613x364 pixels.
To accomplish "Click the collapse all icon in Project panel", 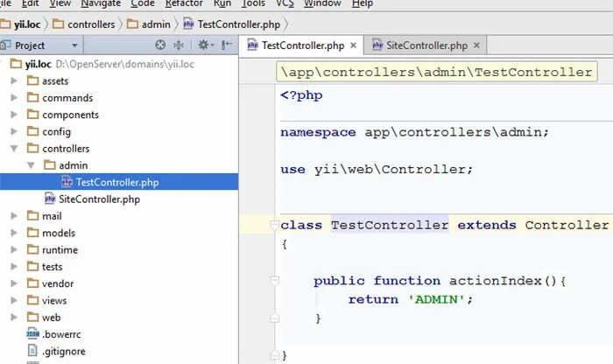I will [179, 45].
